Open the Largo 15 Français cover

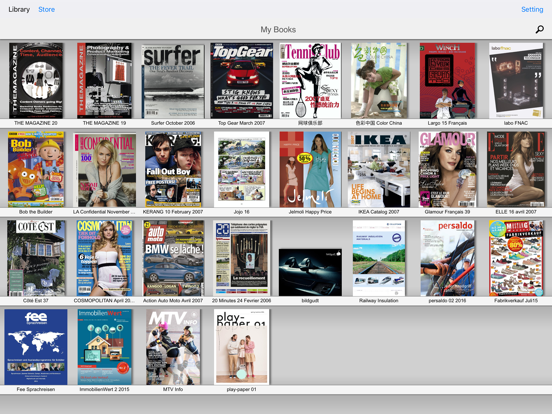pyautogui.click(x=447, y=81)
